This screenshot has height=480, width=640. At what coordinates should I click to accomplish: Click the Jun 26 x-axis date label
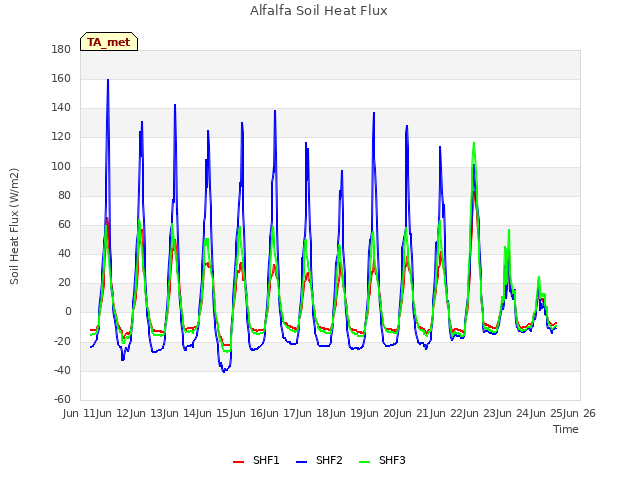579,413
